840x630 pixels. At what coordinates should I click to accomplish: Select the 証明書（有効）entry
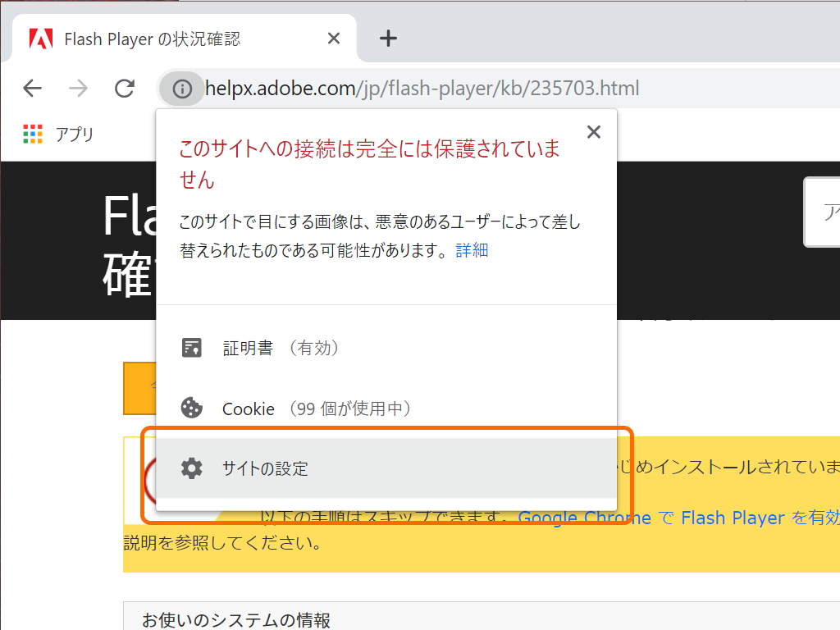click(x=271, y=347)
